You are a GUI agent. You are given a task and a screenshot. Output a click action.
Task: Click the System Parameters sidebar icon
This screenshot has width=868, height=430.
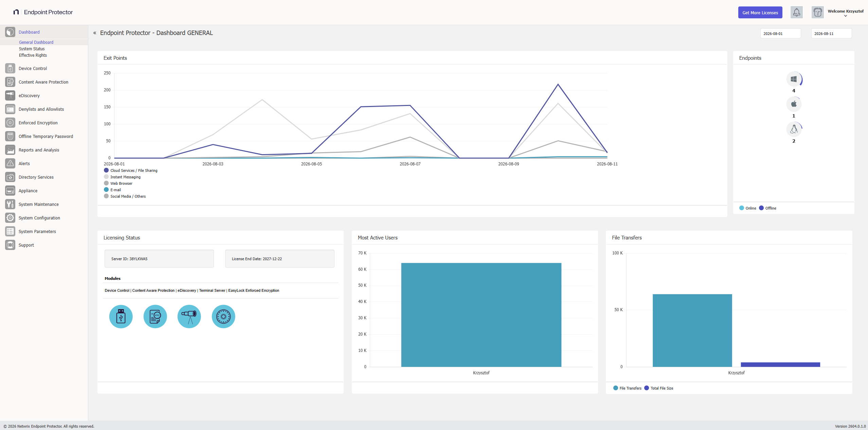[x=10, y=231]
